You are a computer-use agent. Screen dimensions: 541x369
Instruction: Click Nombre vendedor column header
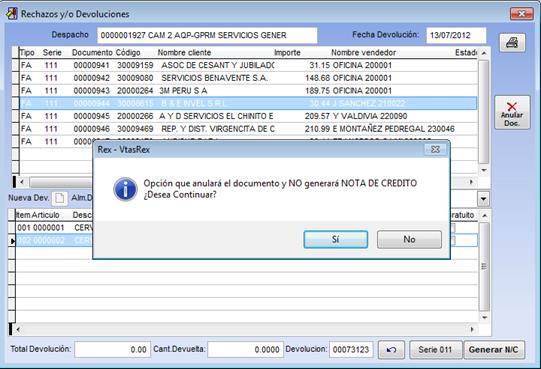[x=363, y=53]
